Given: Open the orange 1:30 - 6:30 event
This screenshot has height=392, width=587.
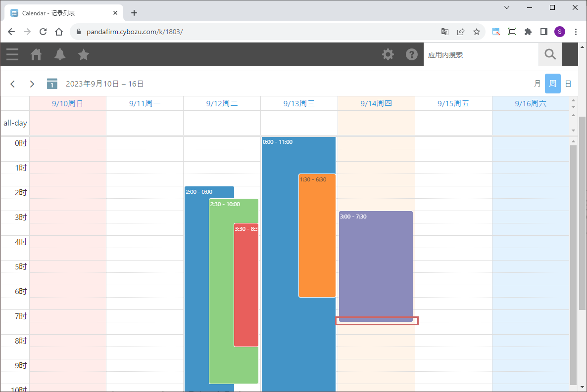Looking at the screenshot, I should (x=317, y=235).
